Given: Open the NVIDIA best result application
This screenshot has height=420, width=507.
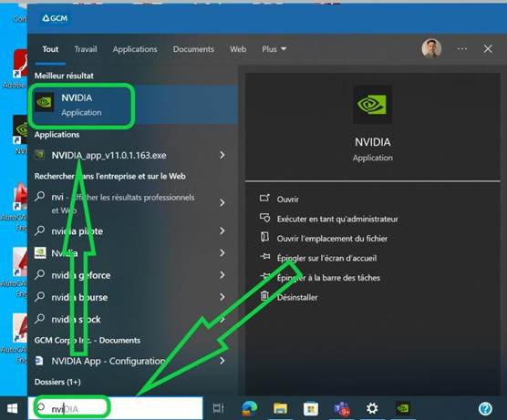Looking at the screenshot, I should pos(132,105).
